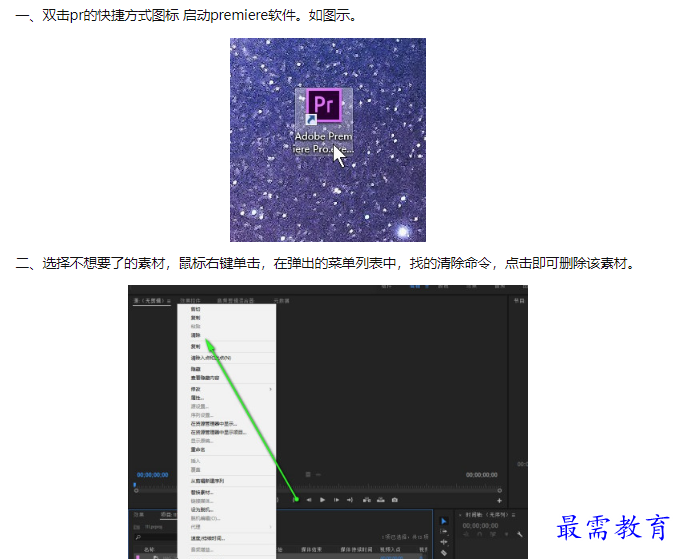Click the Export Frame camera icon

click(394, 500)
